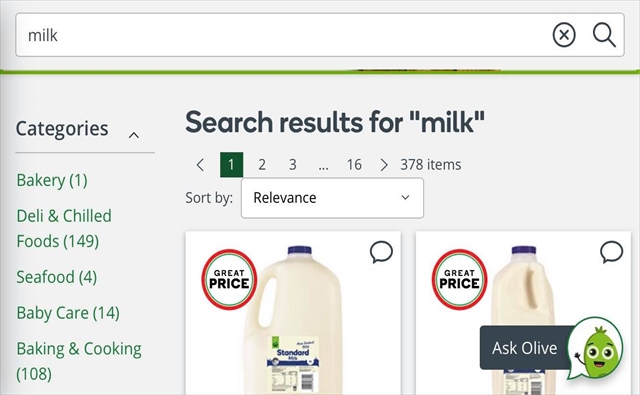Click the magnifying glass search icon

point(604,35)
